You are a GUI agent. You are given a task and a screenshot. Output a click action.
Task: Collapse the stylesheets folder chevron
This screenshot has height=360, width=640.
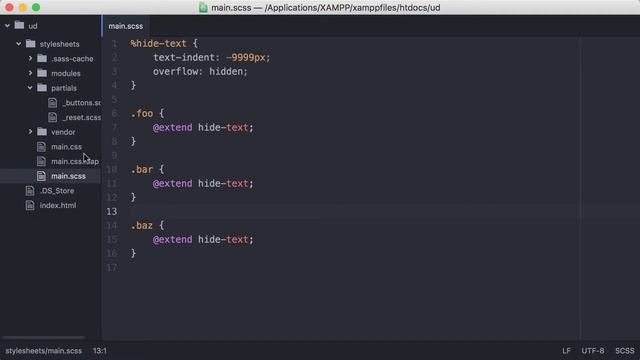tap(19, 44)
